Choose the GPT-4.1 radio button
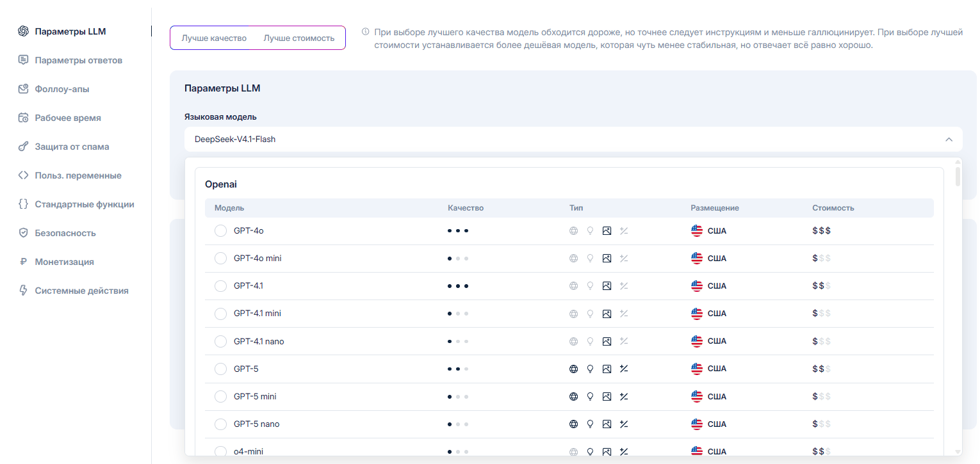This screenshot has height=464, width=980. tap(221, 286)
